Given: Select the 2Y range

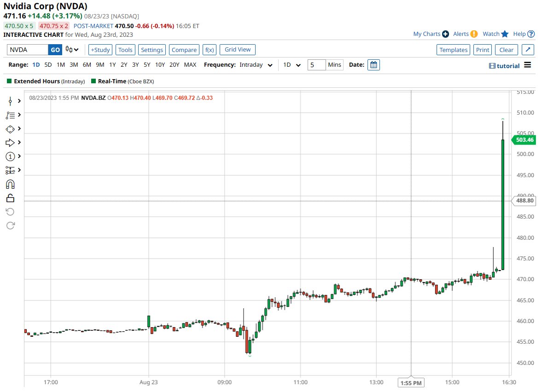Looking at the screenshot, I should pyautogui.click(x=124, y=65).
